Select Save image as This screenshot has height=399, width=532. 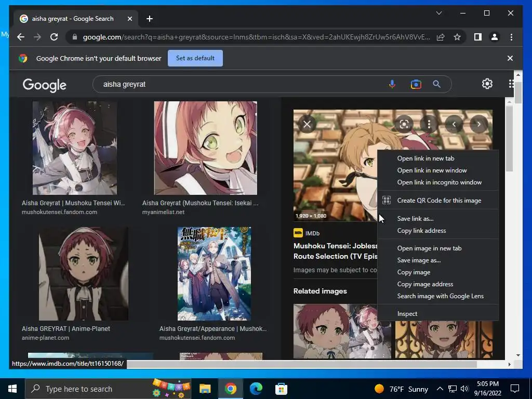point(437,260)
